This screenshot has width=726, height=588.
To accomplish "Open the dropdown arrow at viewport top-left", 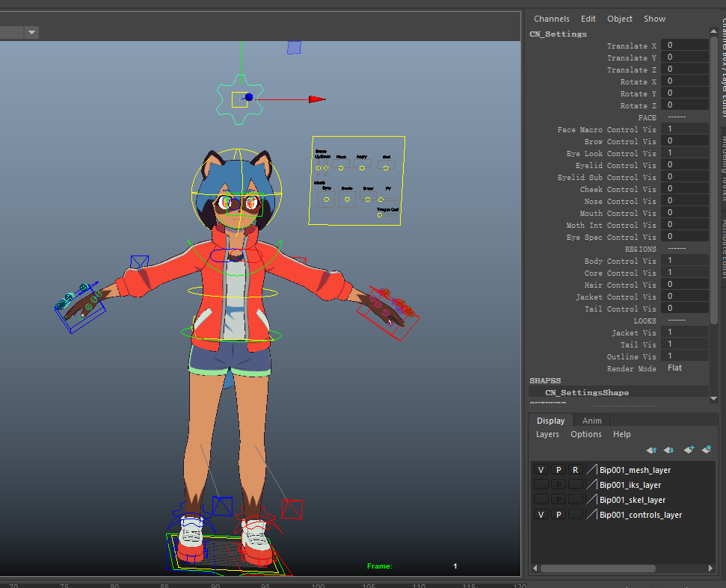I will (31, 32).
